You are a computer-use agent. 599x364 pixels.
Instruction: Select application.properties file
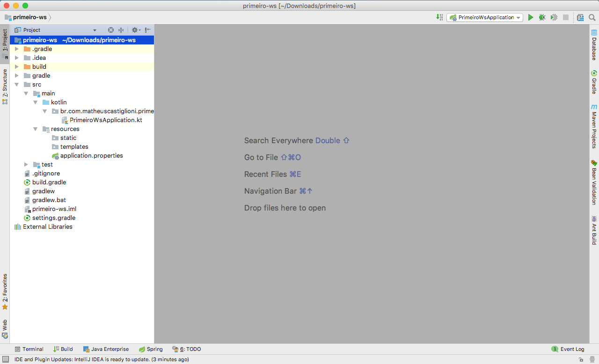click(x=87, y=155)
